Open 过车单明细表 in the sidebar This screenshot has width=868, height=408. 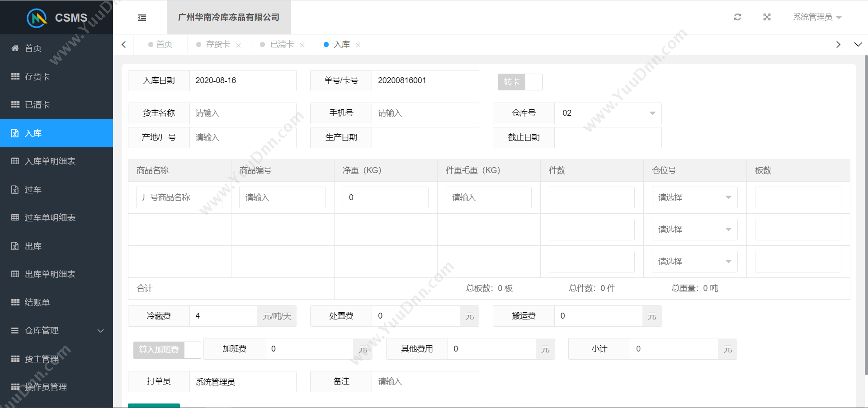pyautogui.click(x=57, y=218)
